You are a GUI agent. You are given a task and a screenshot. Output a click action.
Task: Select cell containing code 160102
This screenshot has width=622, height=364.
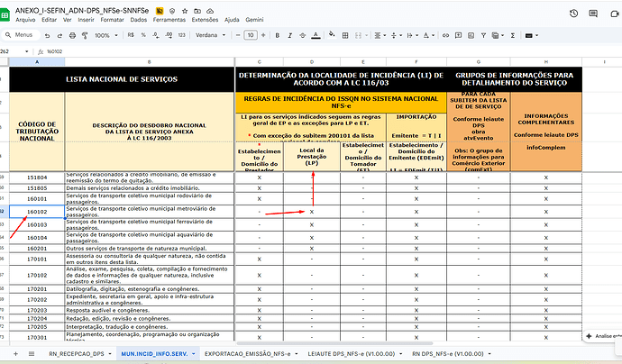pos(37,212)
